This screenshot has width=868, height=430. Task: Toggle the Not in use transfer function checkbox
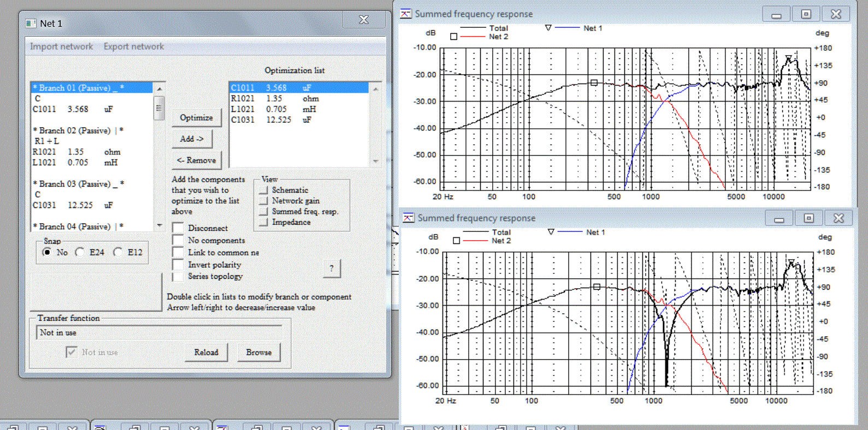pyautogui.click(x=71, y=353)
